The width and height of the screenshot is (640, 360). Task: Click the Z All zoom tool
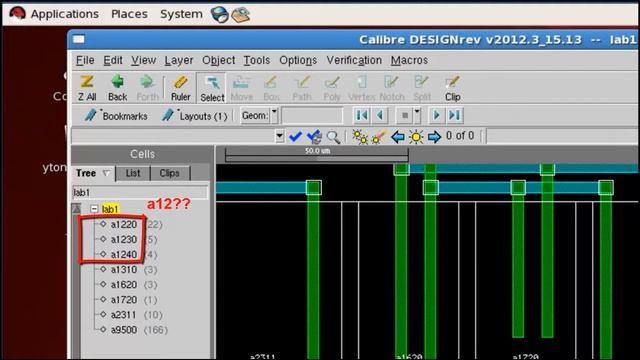coord(87,88)
